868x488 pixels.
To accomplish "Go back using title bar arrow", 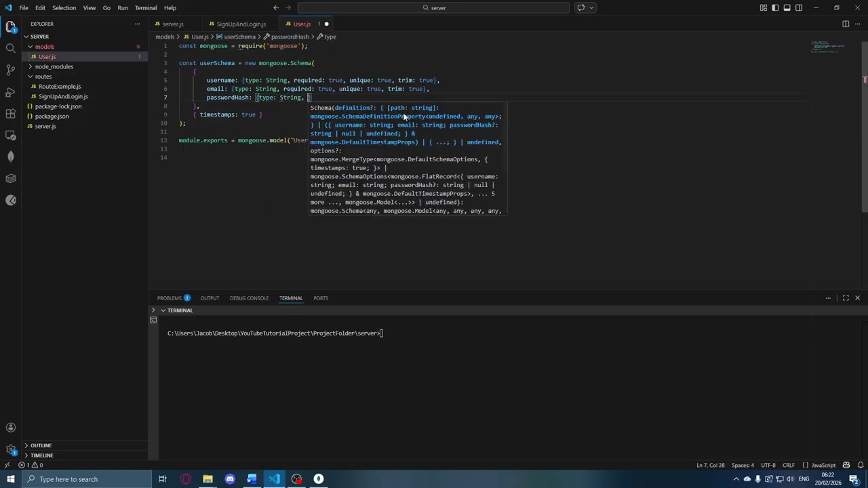I will coord(276,7).
